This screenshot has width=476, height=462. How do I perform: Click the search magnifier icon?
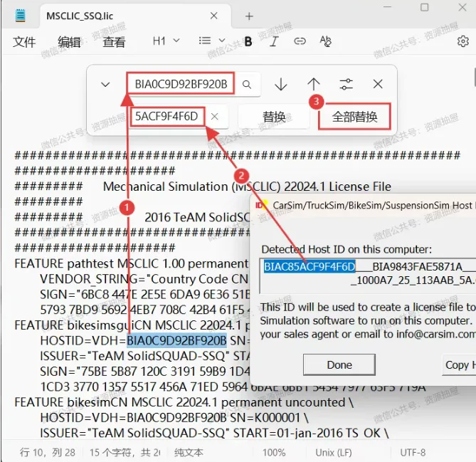pyautogui.click(x=247, y=85)
